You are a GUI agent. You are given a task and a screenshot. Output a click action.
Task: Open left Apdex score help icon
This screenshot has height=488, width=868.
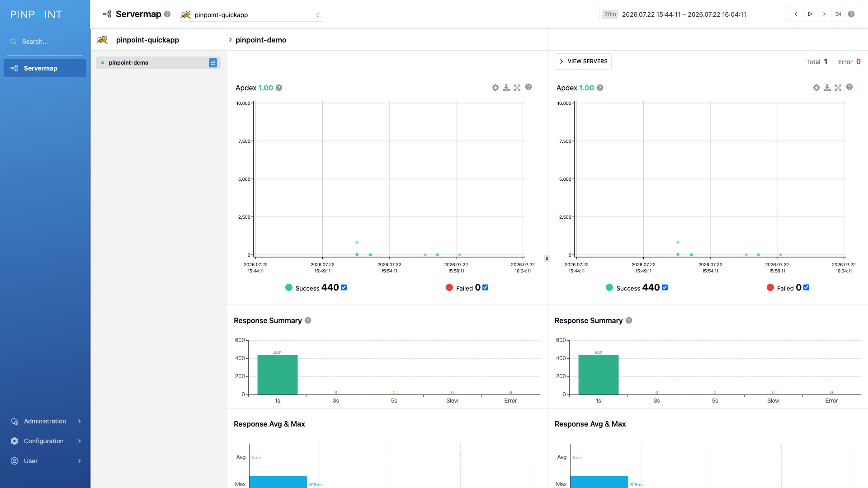[x=279, y=88]
